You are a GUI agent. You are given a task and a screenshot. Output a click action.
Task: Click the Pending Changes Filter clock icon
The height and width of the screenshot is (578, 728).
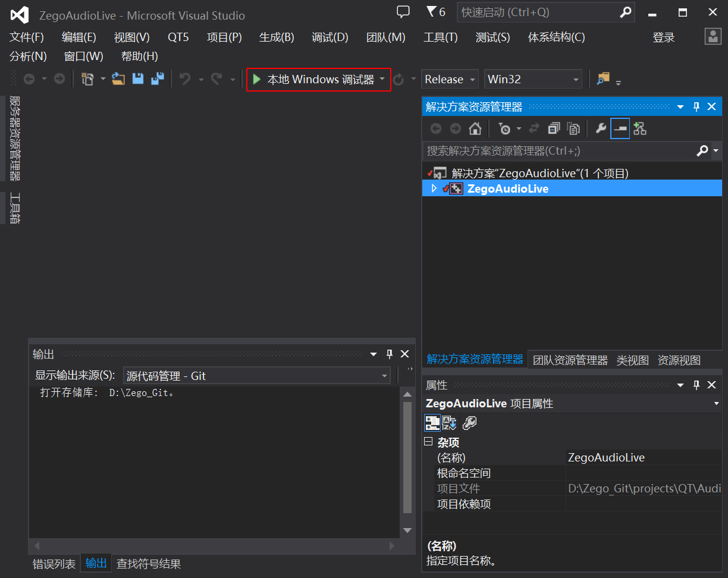(x=504, y=128)
